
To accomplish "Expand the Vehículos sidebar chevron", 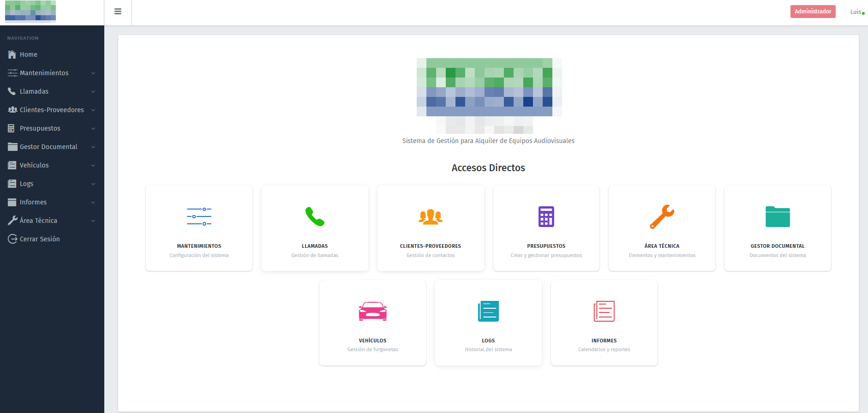I will pyautogui.click(x=93, y=165).
